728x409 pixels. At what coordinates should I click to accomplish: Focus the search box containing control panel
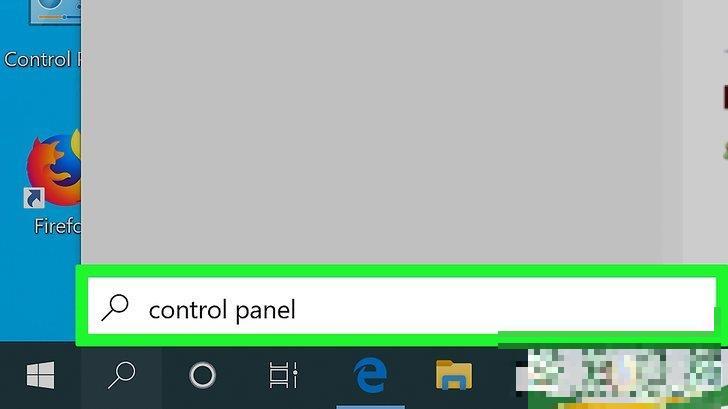click(x=402, y=305)
